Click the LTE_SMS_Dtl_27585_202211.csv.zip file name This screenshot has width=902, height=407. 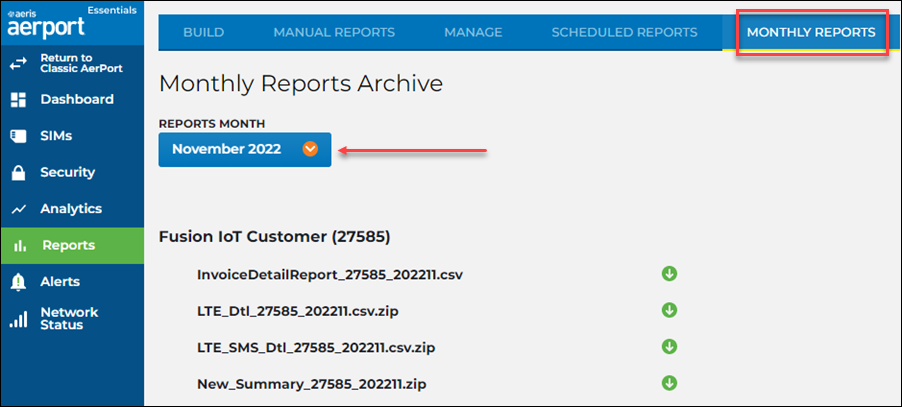pos(316,348)
